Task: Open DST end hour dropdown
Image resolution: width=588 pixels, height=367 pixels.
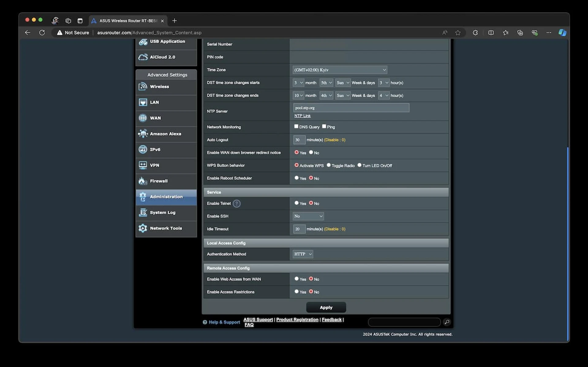Action: coord(384,96)
